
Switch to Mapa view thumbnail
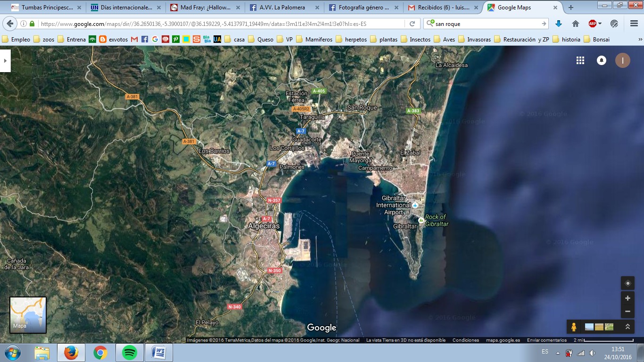tap(28, 314)
